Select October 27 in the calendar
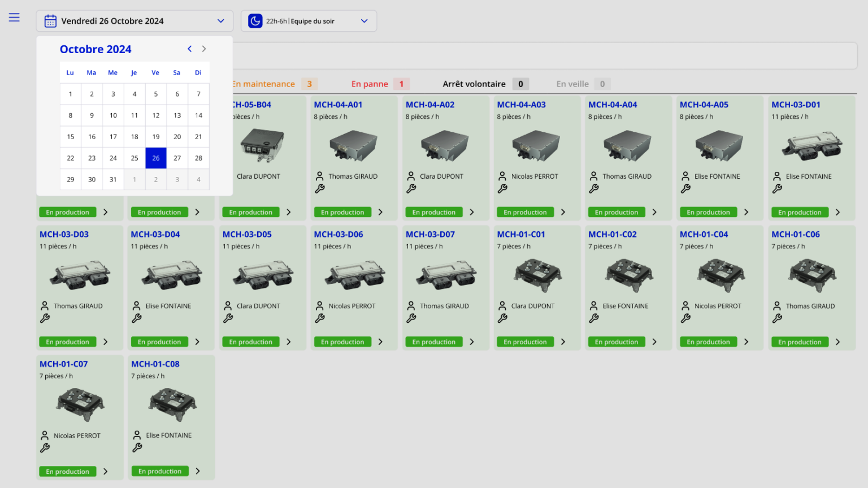This screenshot has width=868, height=488. (x=177, y=158)
